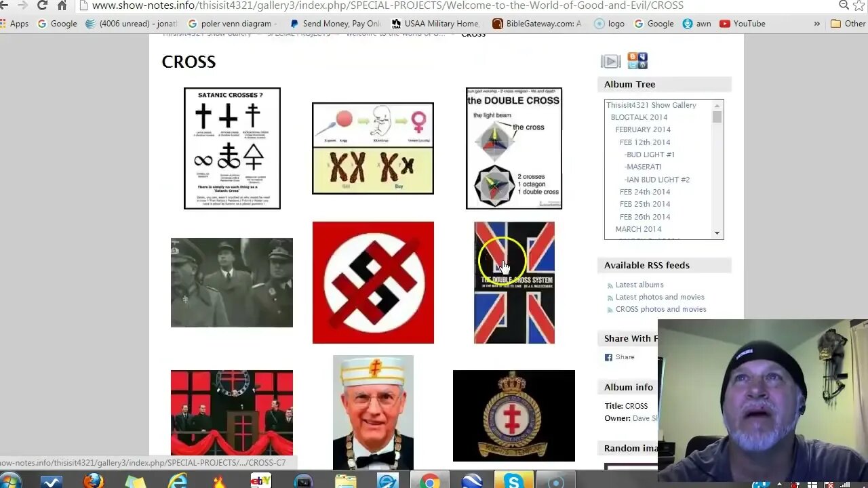The width and height of the screenshot is (868, 488).
Task: Go to the browser home page
Action: [x=62, y=5]
